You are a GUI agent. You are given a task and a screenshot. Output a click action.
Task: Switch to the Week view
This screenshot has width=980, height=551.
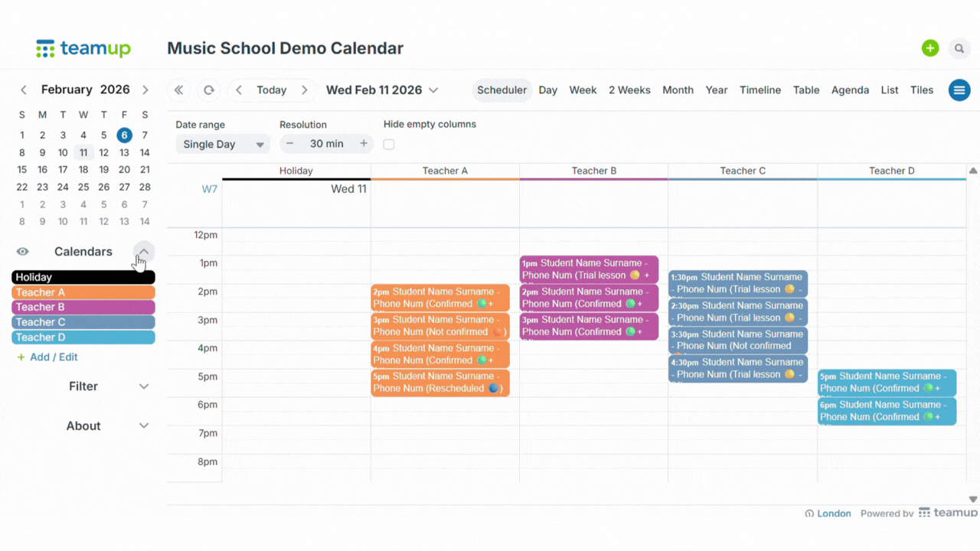583,90
